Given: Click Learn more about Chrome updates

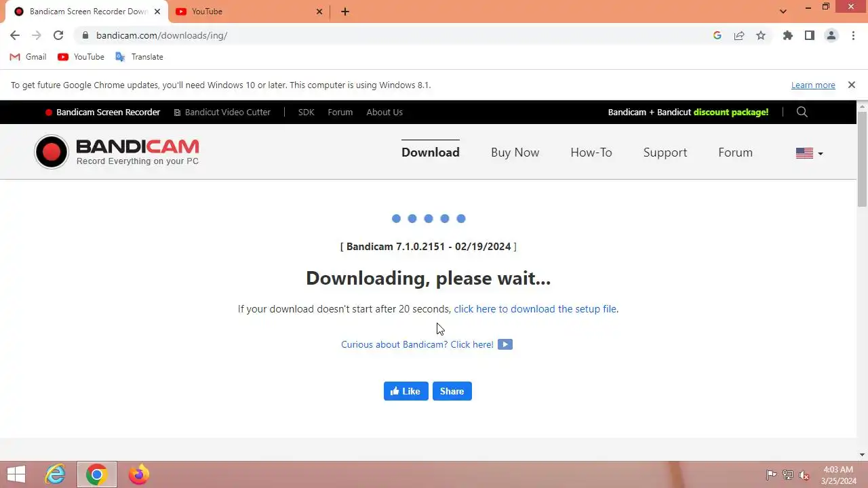Looking at the screenshot, I should tap(813, 85).
